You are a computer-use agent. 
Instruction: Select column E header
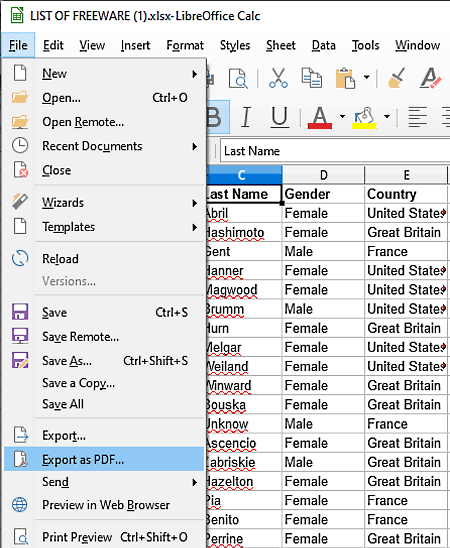tap(406, 175)
